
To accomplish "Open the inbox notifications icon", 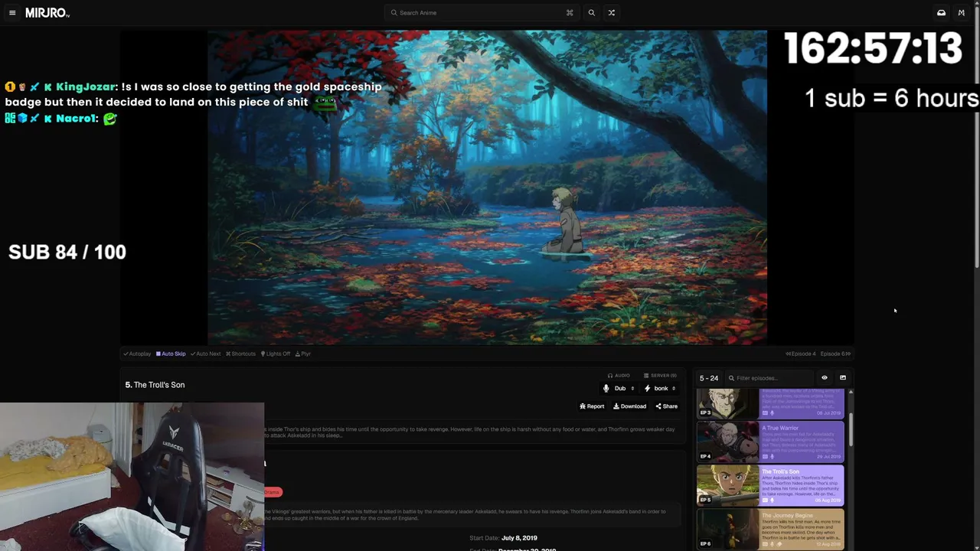I will coord(941,13).
